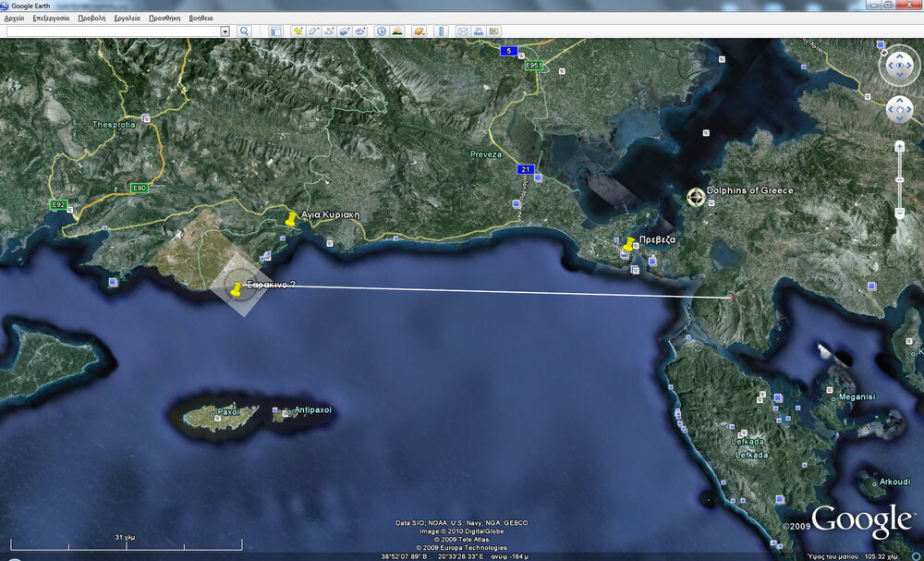Click the search magnifier button
The image size is (924, 561).
(x=244, y=31)
